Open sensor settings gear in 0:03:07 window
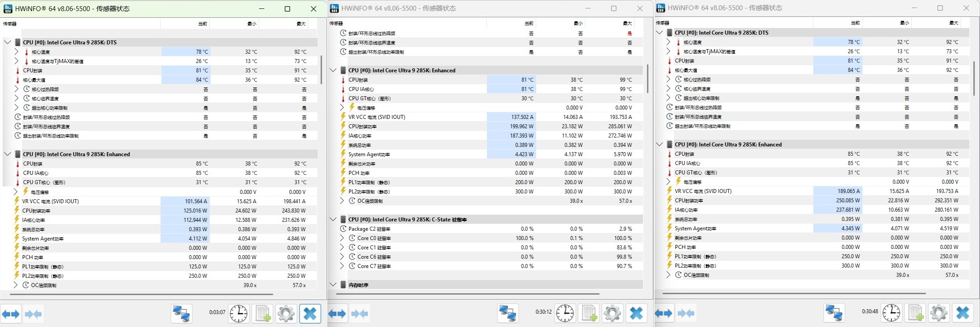This screenshot has height=327, width=980. tap(286, 314)
